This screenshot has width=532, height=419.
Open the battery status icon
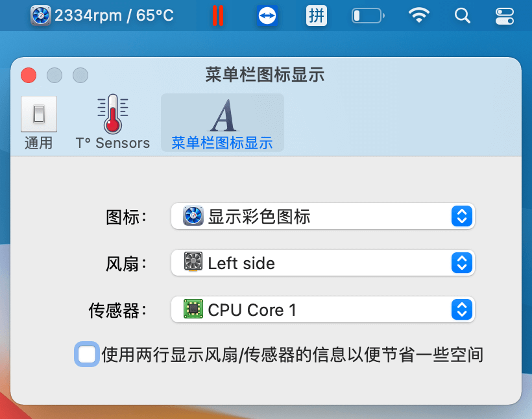click(368, 16)
